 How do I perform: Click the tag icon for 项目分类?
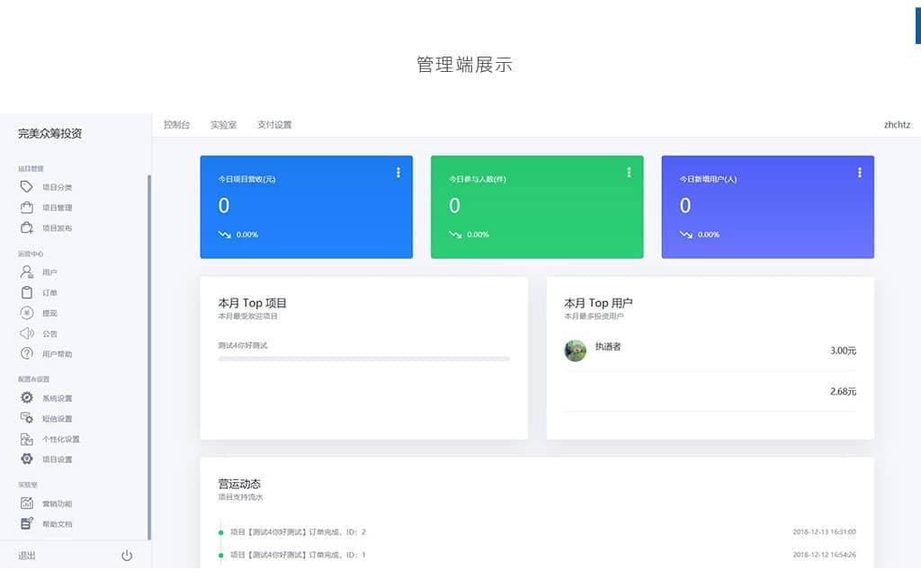26,187
